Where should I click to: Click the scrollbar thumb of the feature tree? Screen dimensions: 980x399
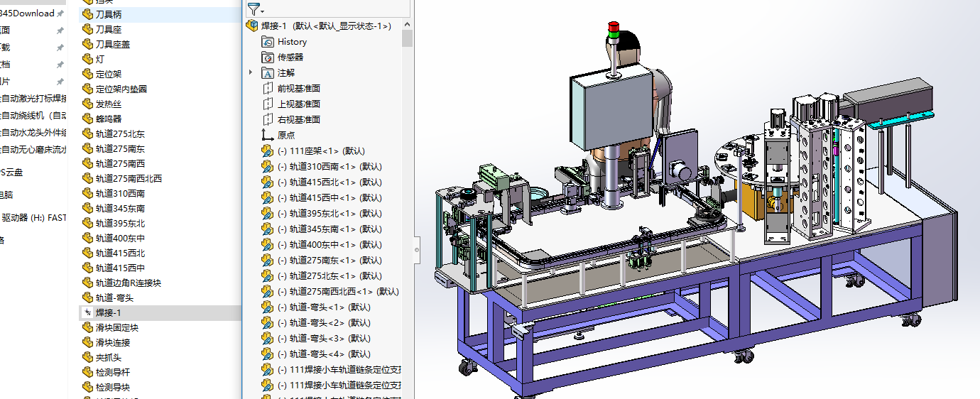click(x=407, y=38)
